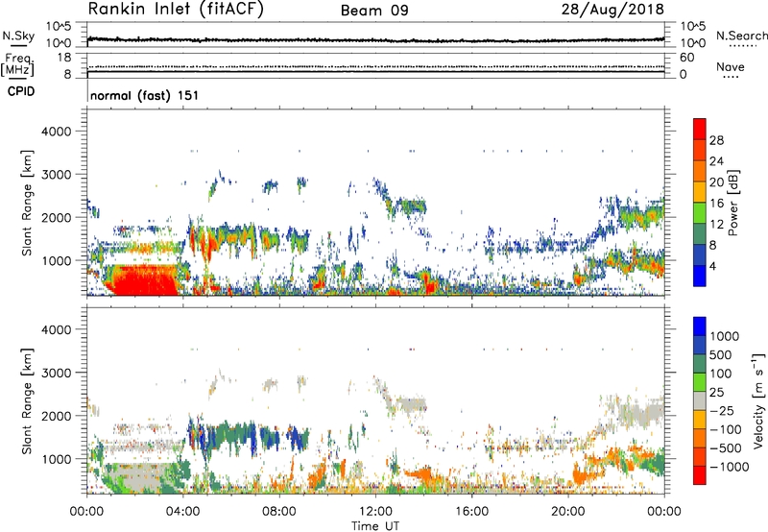768x532 pixels.
Task: Click the 1000 tick on velocity panel axis
Action: 56,459
